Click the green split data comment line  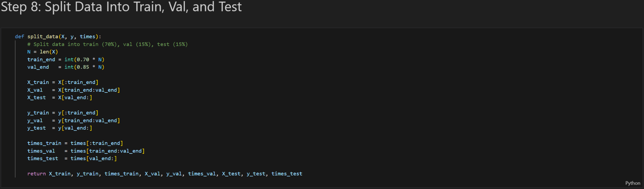(x=107, y=44)
